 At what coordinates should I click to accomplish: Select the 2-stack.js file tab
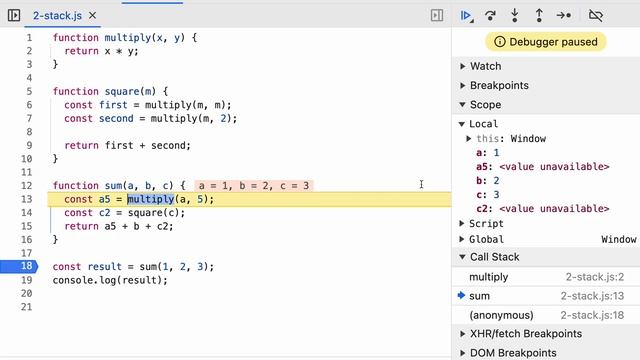(x=57, y=16)
